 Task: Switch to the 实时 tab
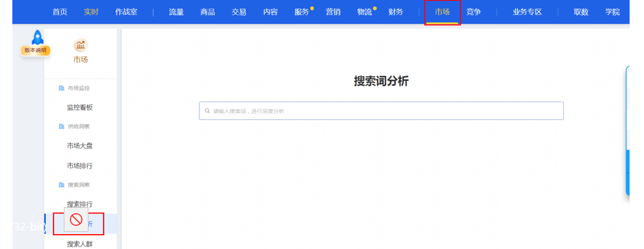91,12
